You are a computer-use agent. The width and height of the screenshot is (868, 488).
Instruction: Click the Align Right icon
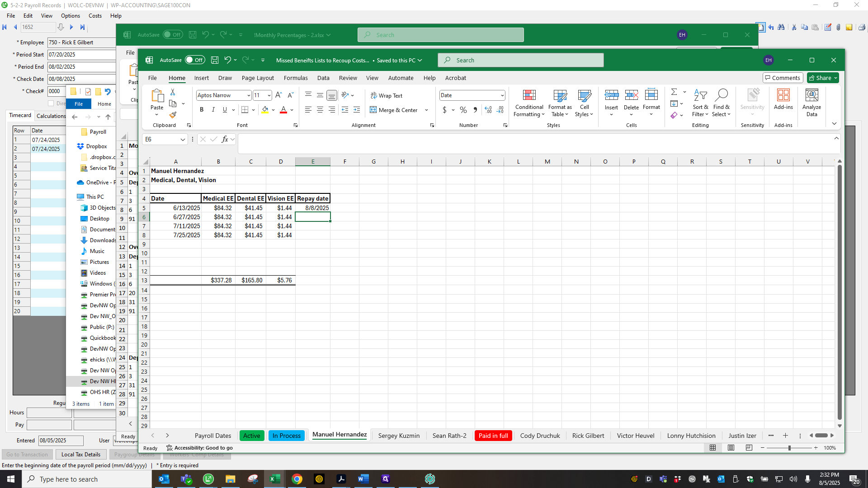[332, 110]
